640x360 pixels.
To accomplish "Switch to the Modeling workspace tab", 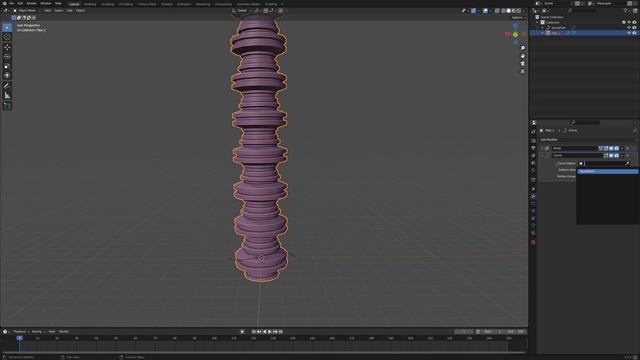I will (90, 4).
